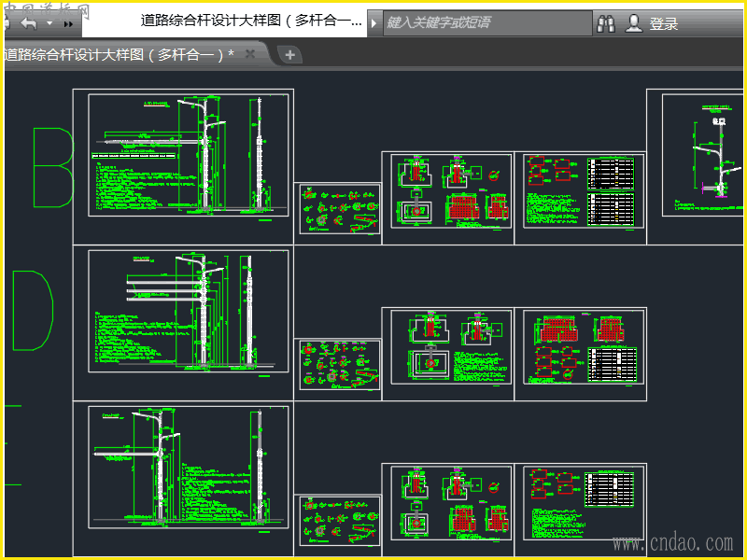Click the binoculars search icon
Screen dimensions: 747x560
tap(606, 22)
